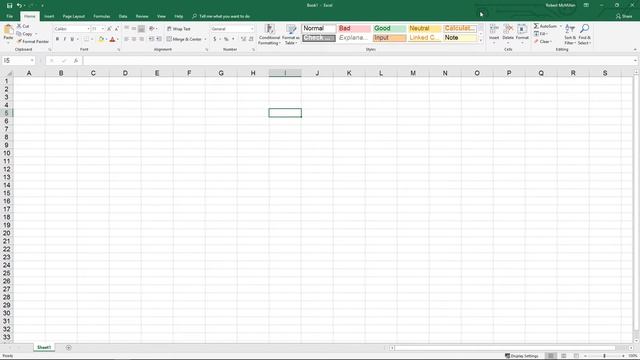Toggle Wrap Text
This screenshot has width=640, height=360.
click(x=179, y=29)
